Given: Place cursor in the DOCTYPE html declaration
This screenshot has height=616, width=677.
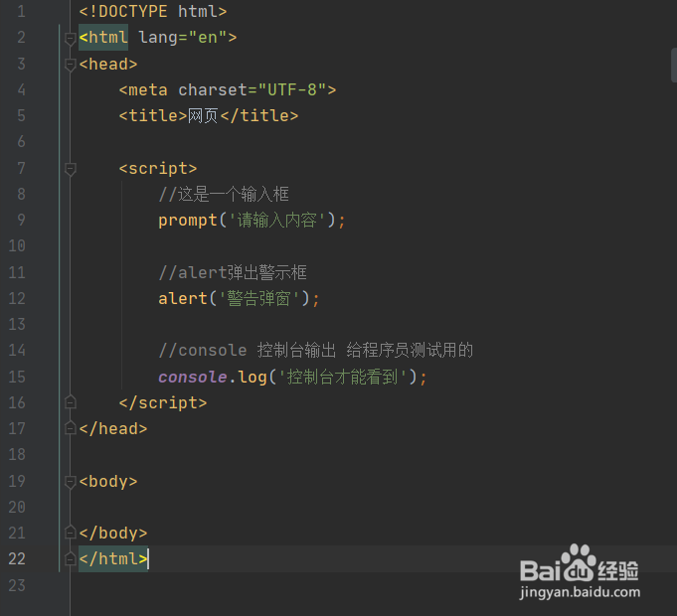Looking at the screenshot, I should coord(153,12).
